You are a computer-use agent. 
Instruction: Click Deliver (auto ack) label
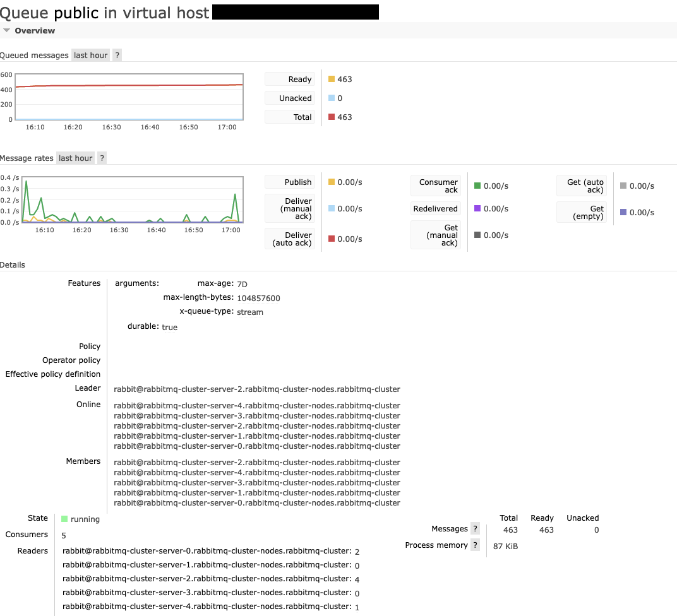coord(290,239)
